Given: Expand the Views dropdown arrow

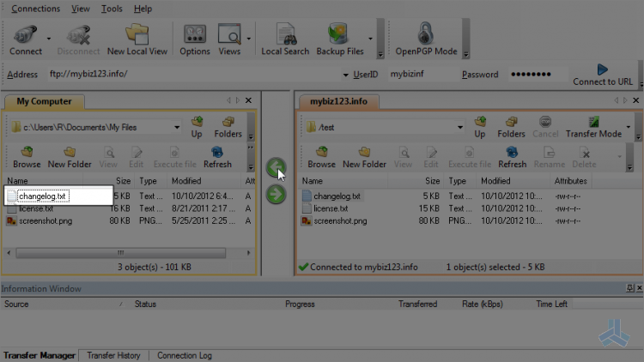Looking at the screenshot, I should pyautogui.click(x=248, y=39).
